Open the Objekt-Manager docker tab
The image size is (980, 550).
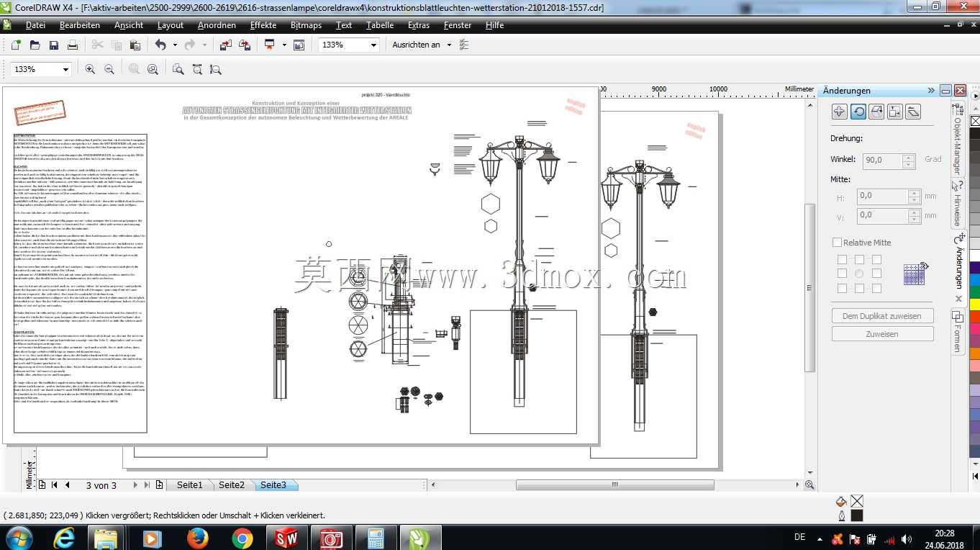[x=958, y=139]
